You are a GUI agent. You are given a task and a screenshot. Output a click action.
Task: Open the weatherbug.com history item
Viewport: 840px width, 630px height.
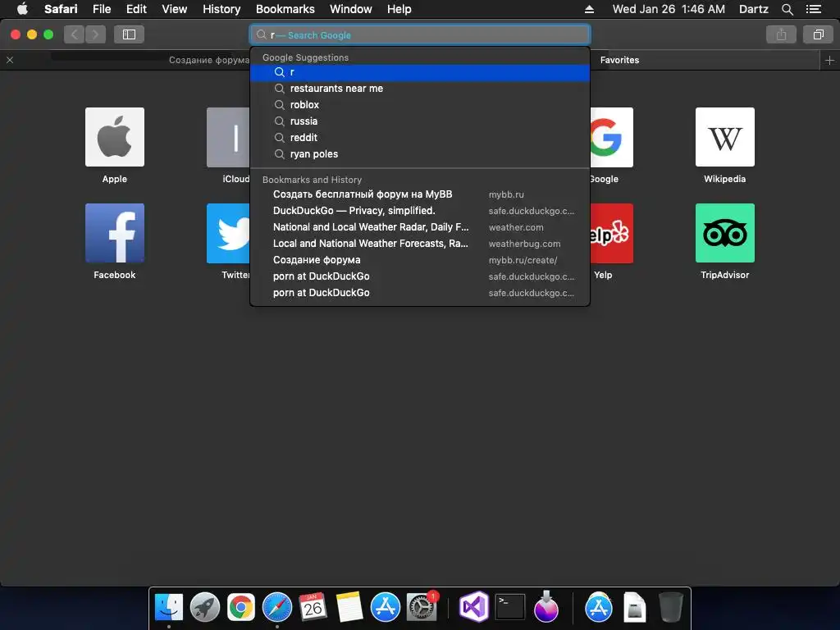420,243
